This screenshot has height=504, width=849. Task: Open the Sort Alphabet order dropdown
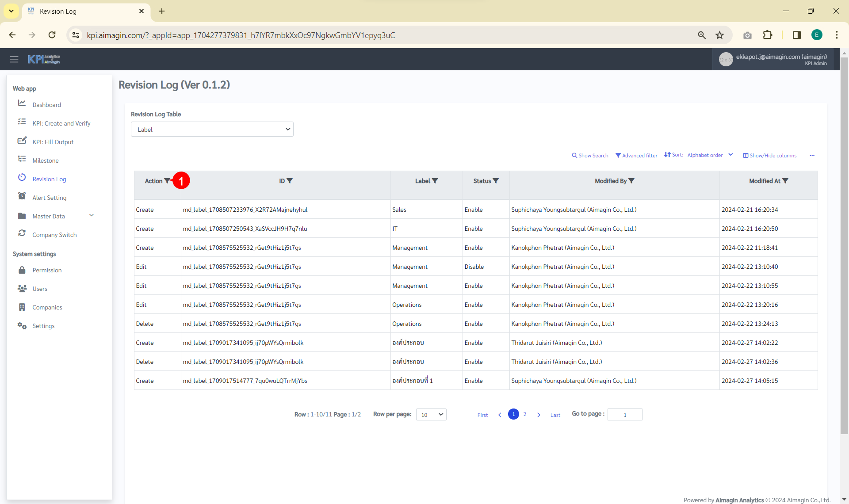709,155
